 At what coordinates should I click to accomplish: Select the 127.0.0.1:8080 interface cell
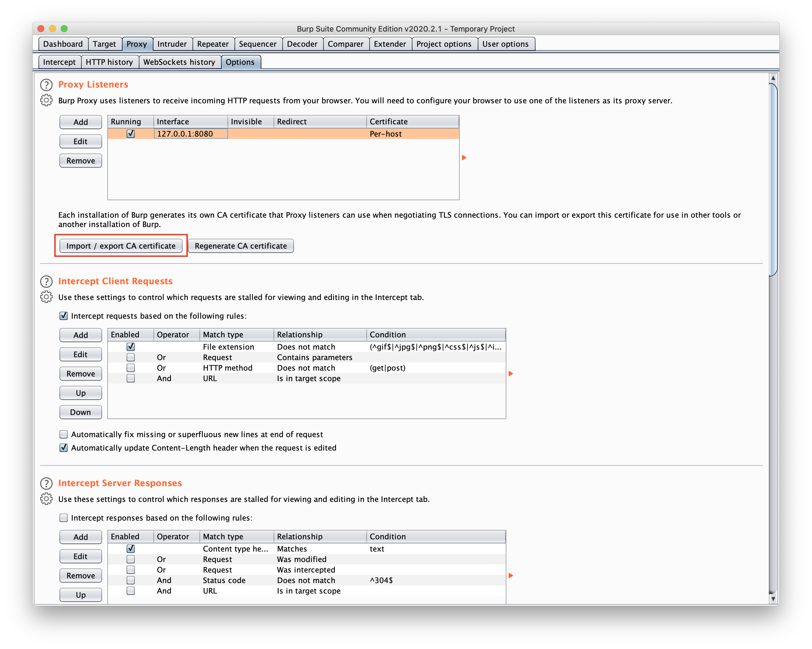190,134
